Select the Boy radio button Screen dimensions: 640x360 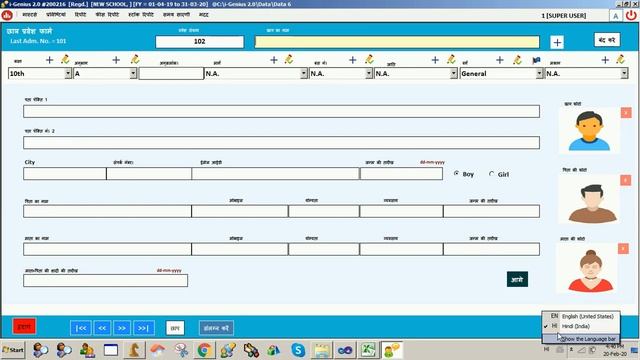coord(456,173)
